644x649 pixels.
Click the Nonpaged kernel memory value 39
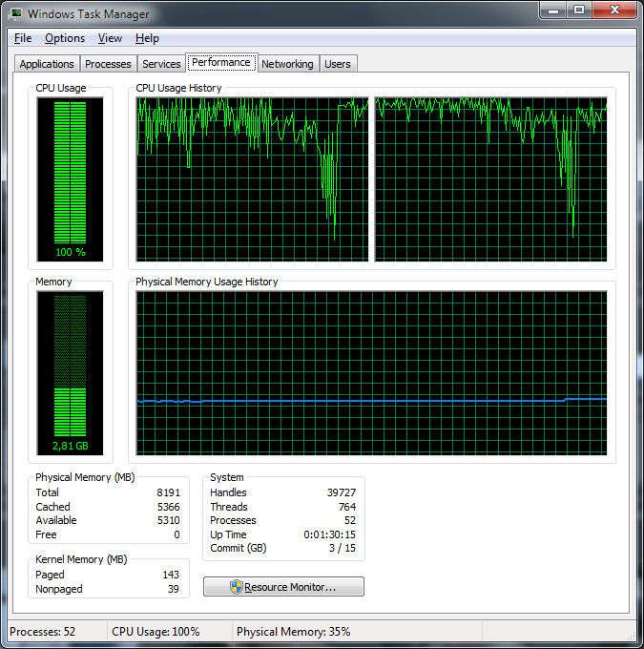click(174, 589)
